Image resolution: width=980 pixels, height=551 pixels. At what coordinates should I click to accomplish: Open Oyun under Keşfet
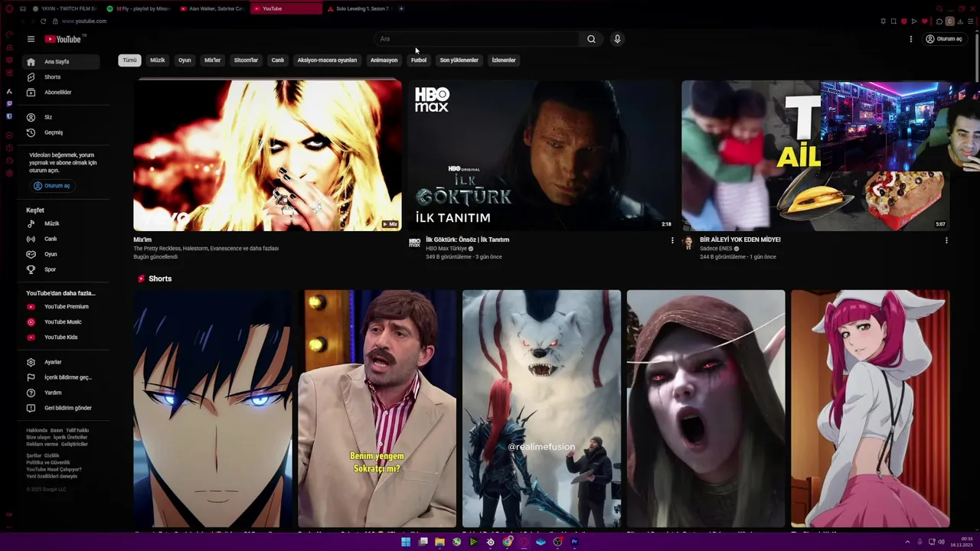[x=62, y=254]
